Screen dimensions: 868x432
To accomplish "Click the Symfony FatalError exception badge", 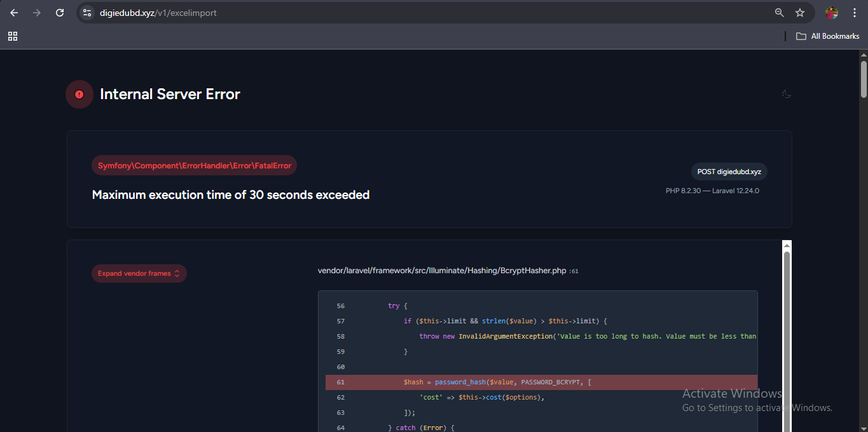I will click(x=194, y=166).
